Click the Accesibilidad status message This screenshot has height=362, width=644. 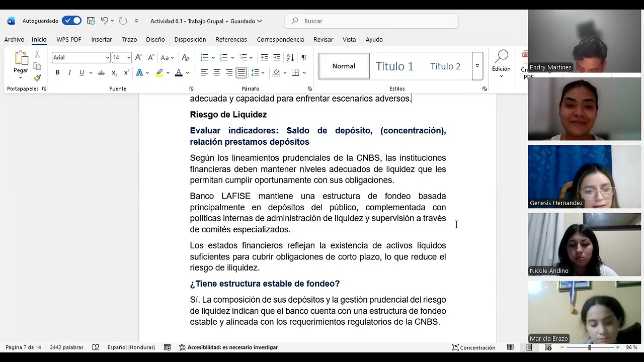pos(228,347)
